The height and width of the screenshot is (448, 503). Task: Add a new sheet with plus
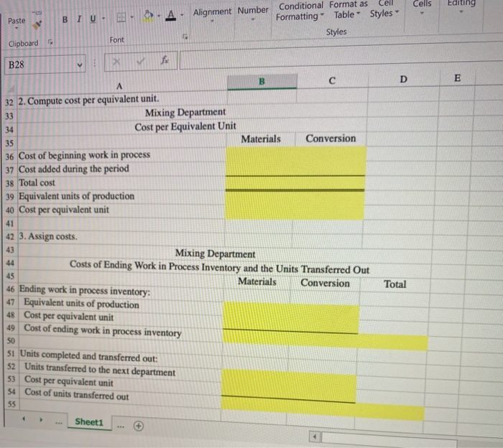(x=139, y=426)
